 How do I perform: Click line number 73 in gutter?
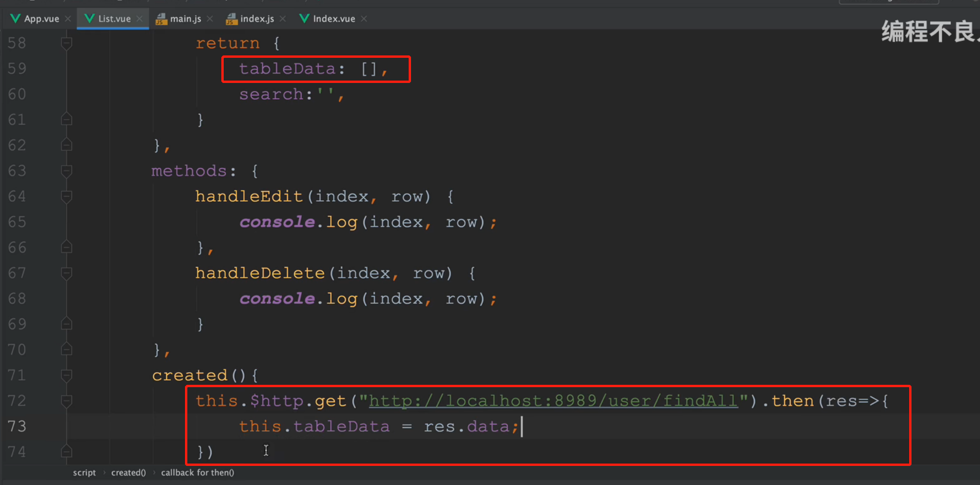(17, 426)
